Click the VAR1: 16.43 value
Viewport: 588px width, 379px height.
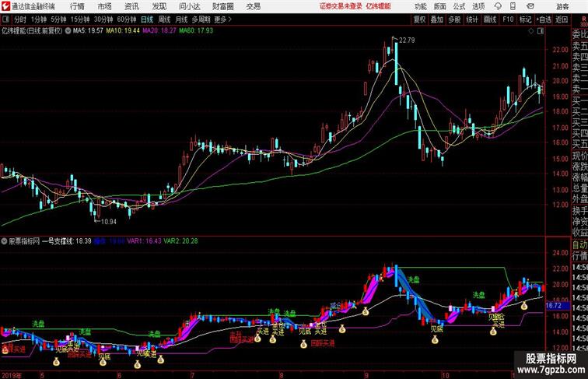[144, 241]
